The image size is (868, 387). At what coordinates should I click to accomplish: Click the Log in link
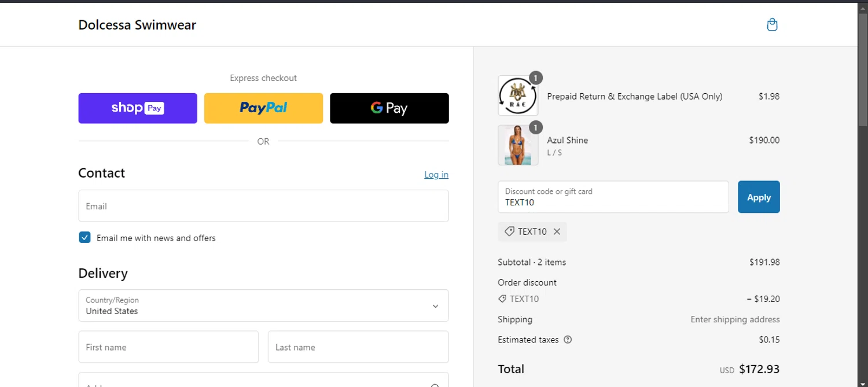point(436,175)
